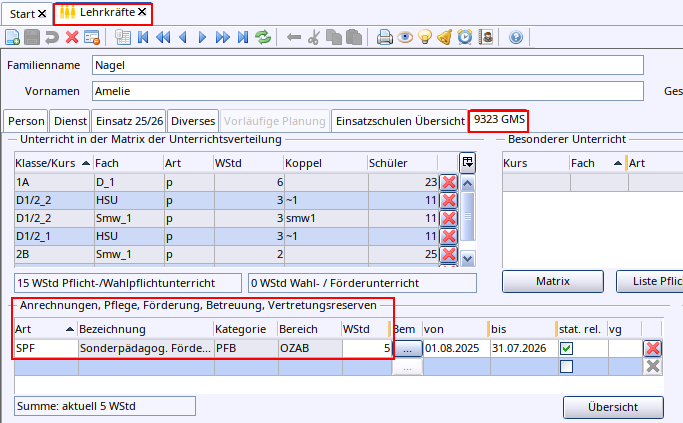Uncheck stat. rel. for the SPF entry
Image resolution: width=683 pixels, height=423 pixels.
click(567, 348)
